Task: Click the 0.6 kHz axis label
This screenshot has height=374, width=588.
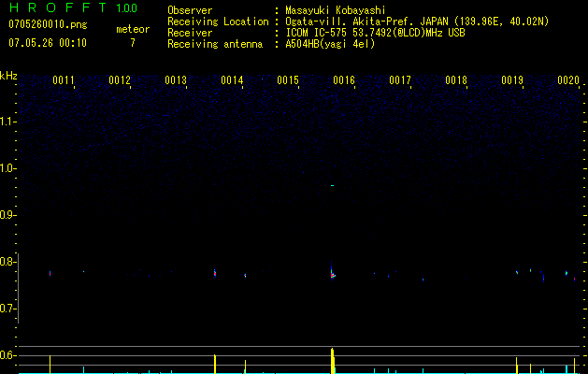Action: [x=7, y=355]
